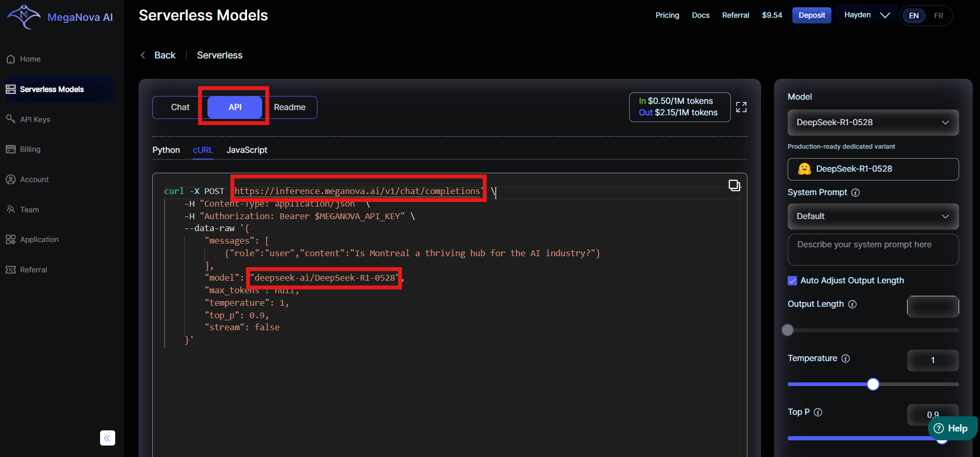The image size is (980, 457).
Task: Switch to the Python code tab
Action: pyautogui.click(x=166, y=150)
